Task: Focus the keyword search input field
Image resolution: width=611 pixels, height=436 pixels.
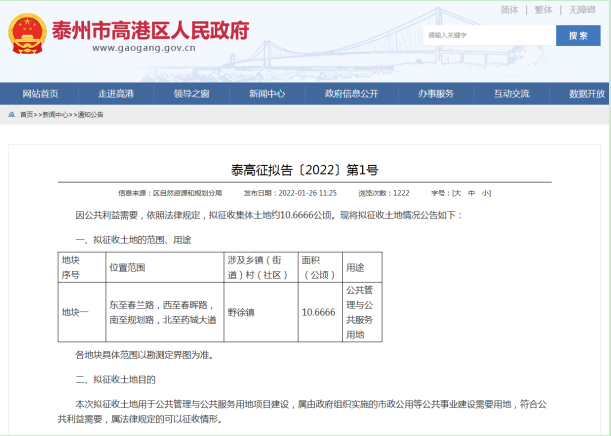Action: click(x=488, y=35)
